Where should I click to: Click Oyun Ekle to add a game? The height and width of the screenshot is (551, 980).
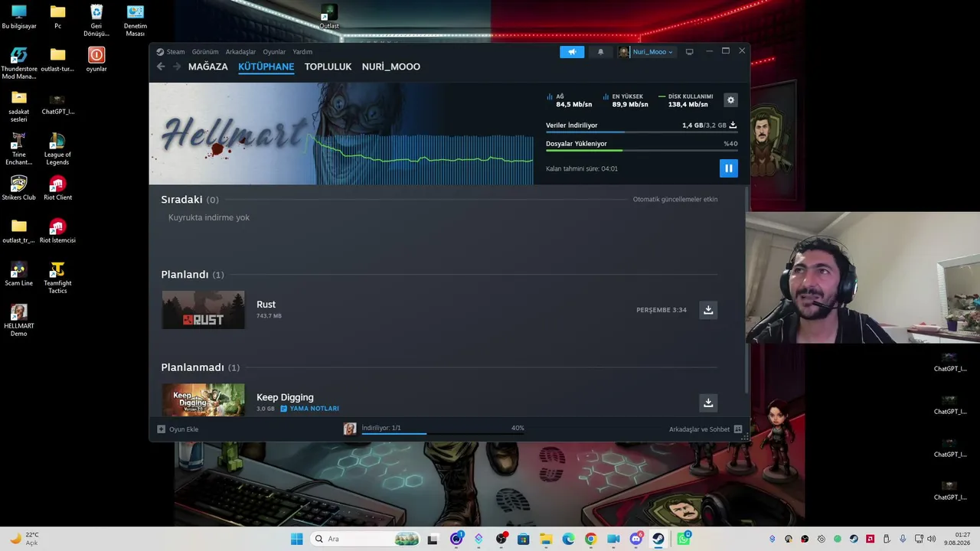(x=178, y=429)
